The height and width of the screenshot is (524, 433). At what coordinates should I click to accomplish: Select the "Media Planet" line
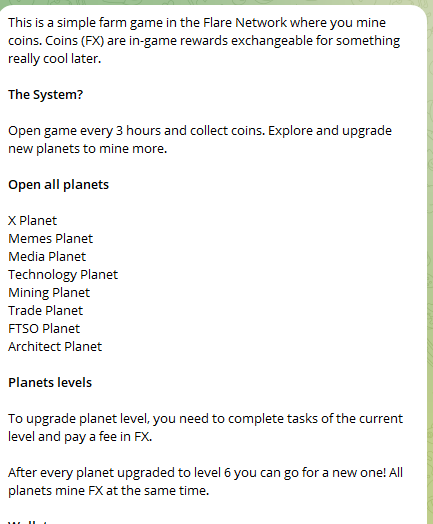click(x=47, y=257)
